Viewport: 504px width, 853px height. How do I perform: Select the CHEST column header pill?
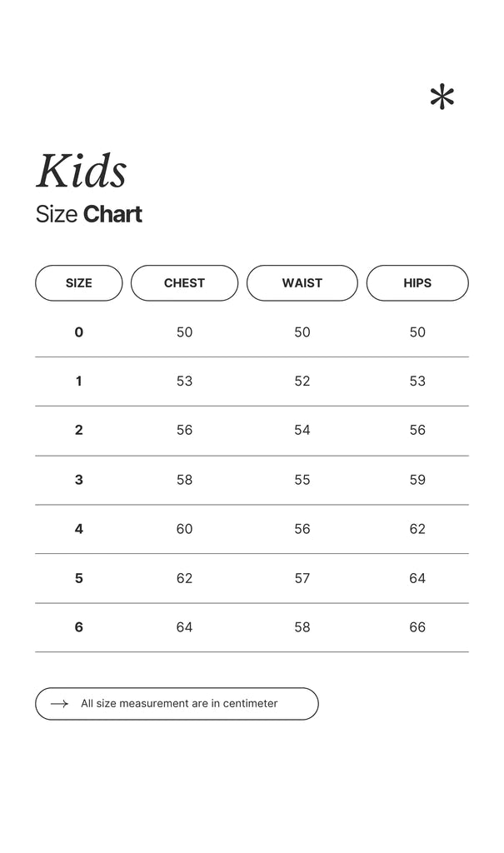click(x=184, y=283)
